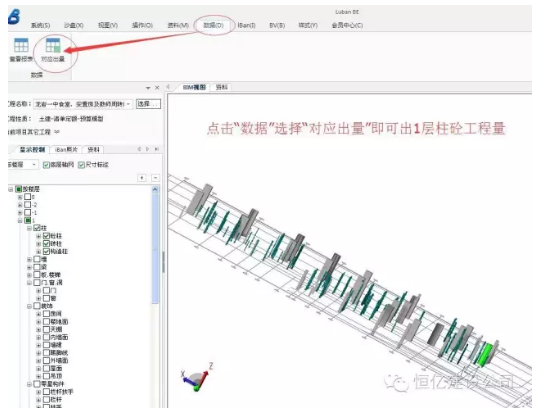Viewport: 535px width, 413px height.
Task: Click the 选择... button
Action: point(148,104)
